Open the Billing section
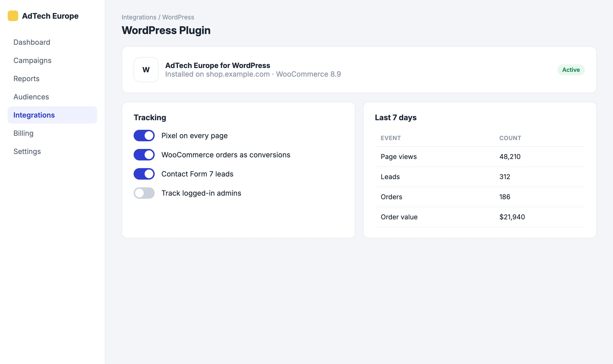 [52, 133]
